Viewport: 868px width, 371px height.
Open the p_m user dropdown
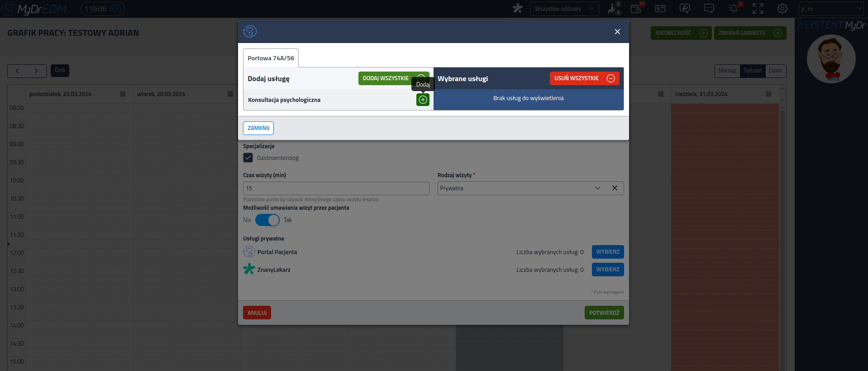831,9
